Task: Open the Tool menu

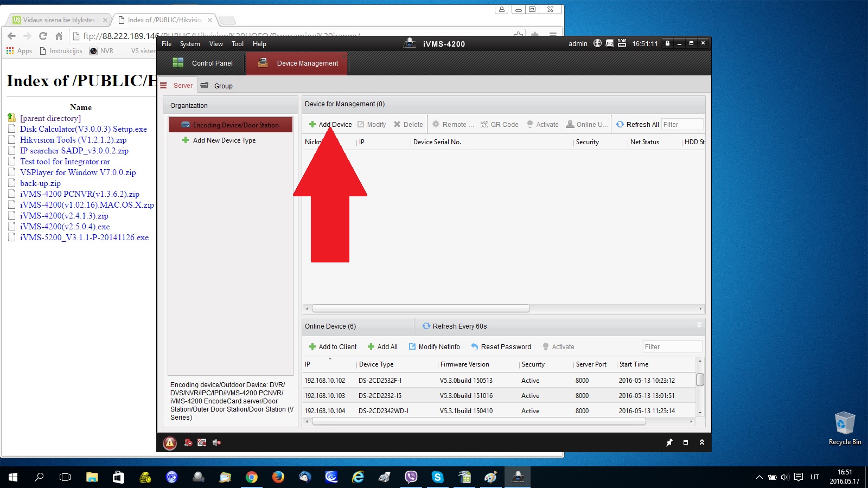Action: click(x=238, y=44)
